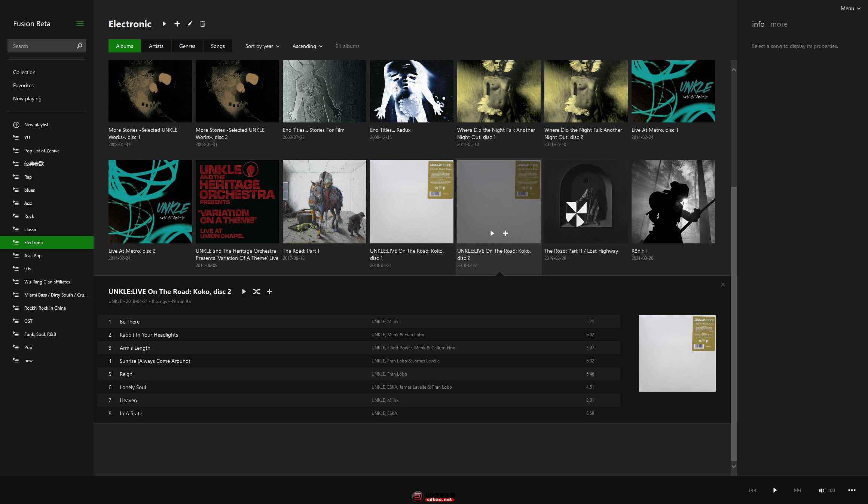Select the song Reign
The image size is (868, 504).
tap(359, 374)
